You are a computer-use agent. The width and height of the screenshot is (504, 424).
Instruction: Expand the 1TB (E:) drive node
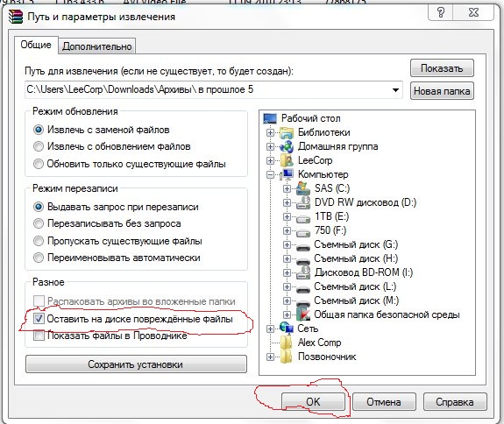coord(287,217)
